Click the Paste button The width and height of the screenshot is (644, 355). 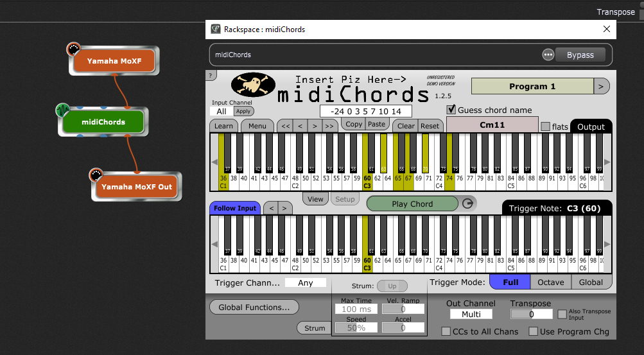(x=377, y=124)
